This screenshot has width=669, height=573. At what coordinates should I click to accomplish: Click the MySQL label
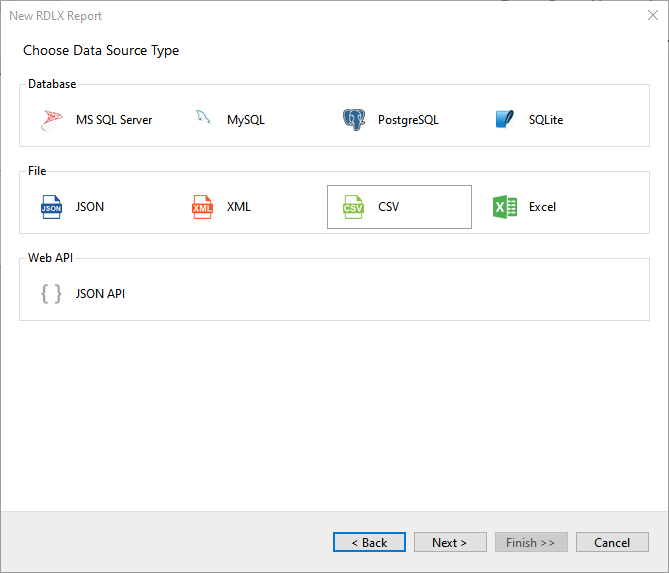pyautogui.click(x=246, y=120)
